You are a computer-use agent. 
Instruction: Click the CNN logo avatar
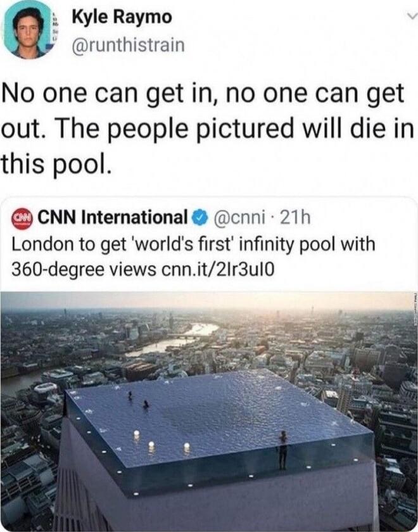pos(22,218)
